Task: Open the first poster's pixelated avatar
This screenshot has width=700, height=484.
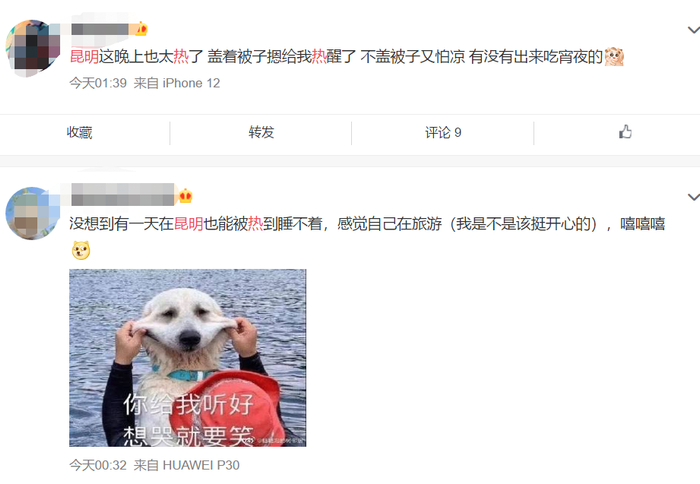Action: [33, 48]
